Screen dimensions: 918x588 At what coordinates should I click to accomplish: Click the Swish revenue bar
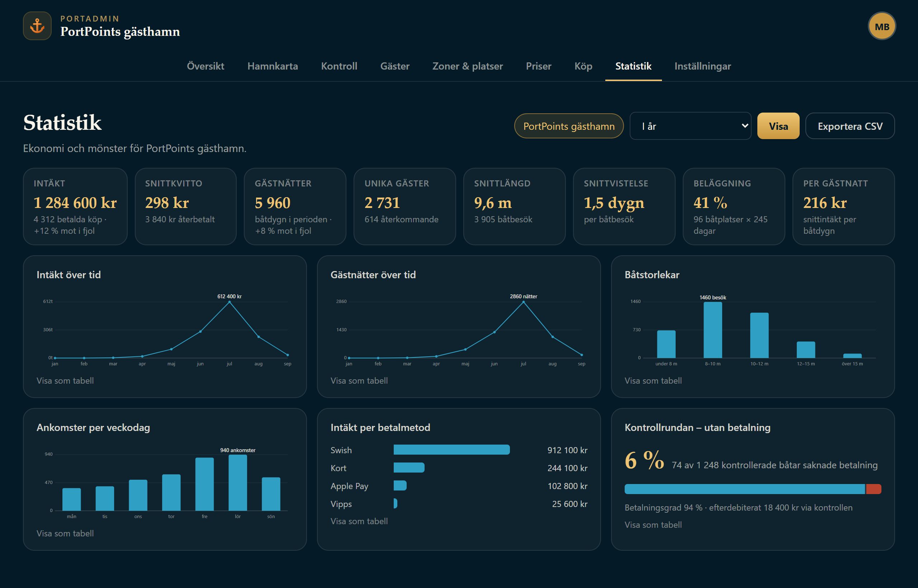[x=452, y=450]
